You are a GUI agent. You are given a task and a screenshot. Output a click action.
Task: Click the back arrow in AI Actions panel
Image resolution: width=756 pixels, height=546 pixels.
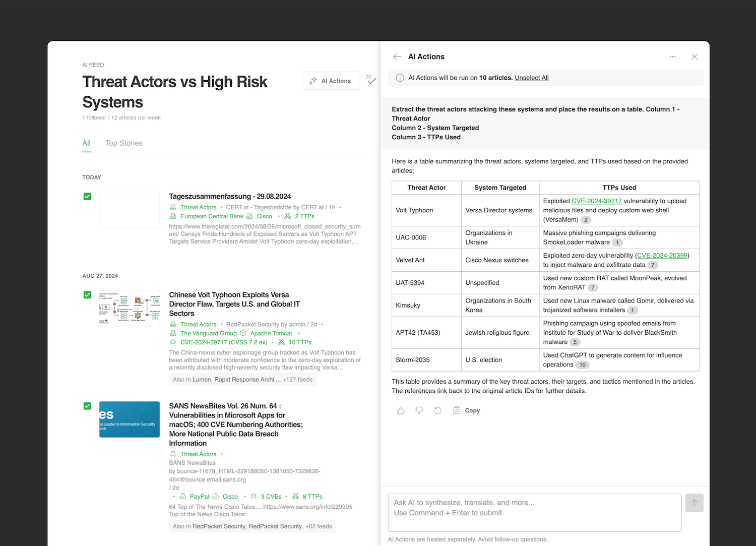pos(397,57)
